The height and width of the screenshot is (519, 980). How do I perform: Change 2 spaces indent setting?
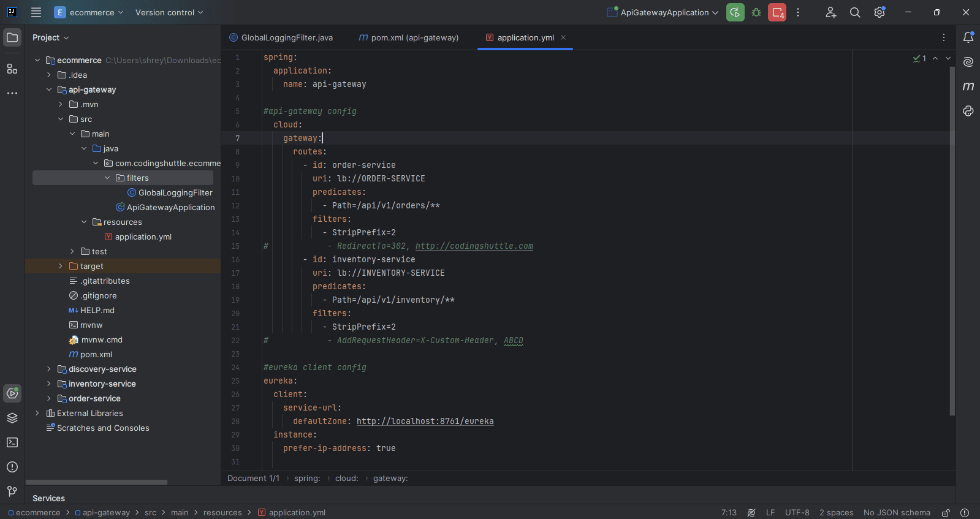pos(837,512)
